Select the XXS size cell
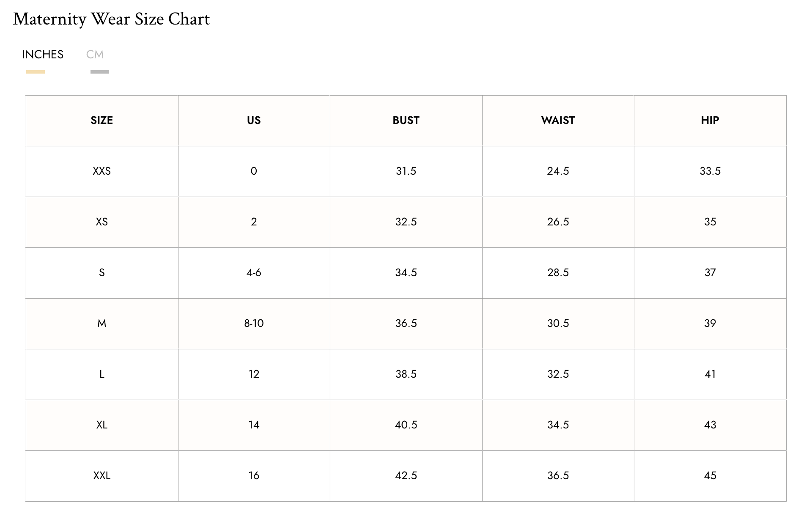 [101, 171]
